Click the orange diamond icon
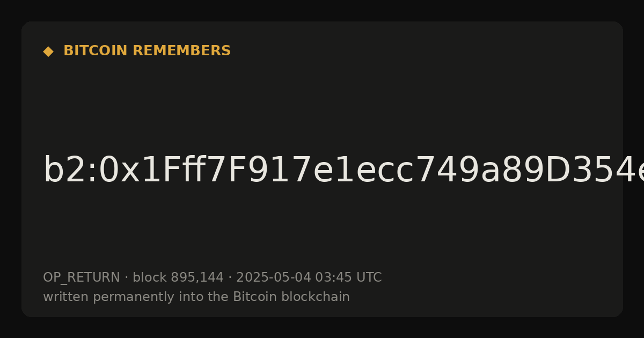This screenshot has height=338, width=644. [48, 52]
